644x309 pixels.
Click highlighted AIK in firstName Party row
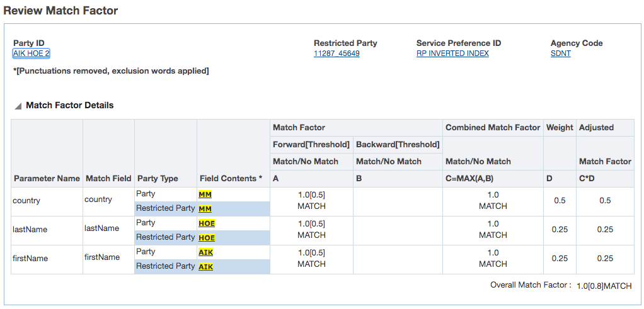pyautogui.click(x=205, y=252)
